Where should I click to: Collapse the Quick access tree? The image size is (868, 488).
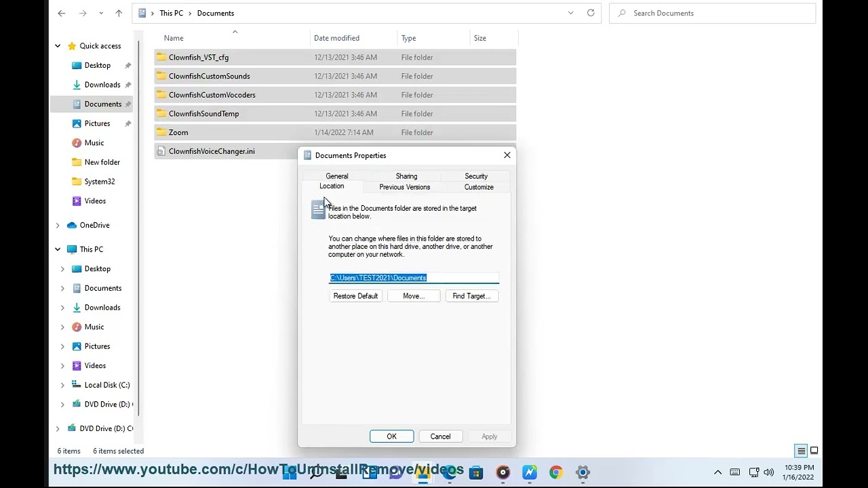[x=58, y=46]
